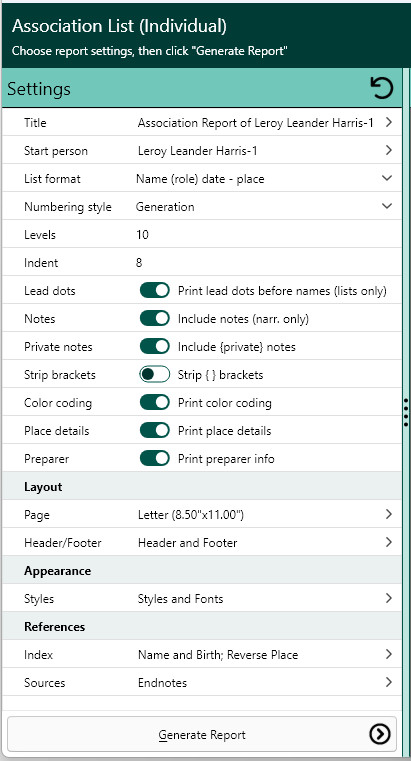The width and height of the screenshot is (411, 761).
Task: Click the 'Indent' row label
Action: [41, 263]
